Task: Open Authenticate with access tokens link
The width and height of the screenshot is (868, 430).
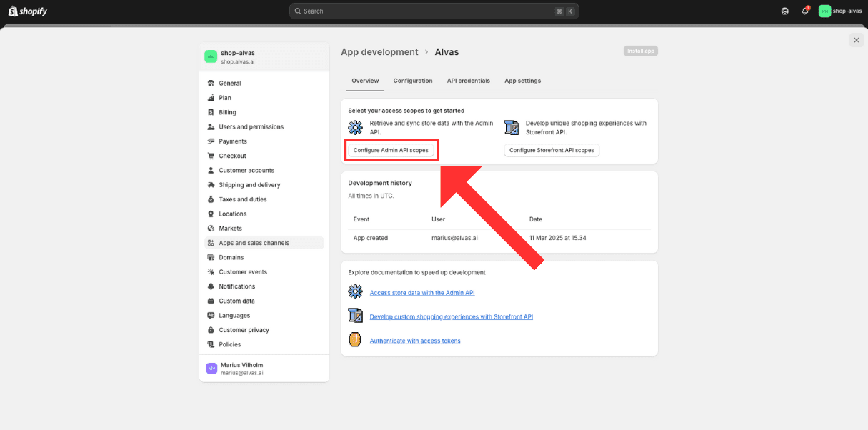Action: [415, 341]
